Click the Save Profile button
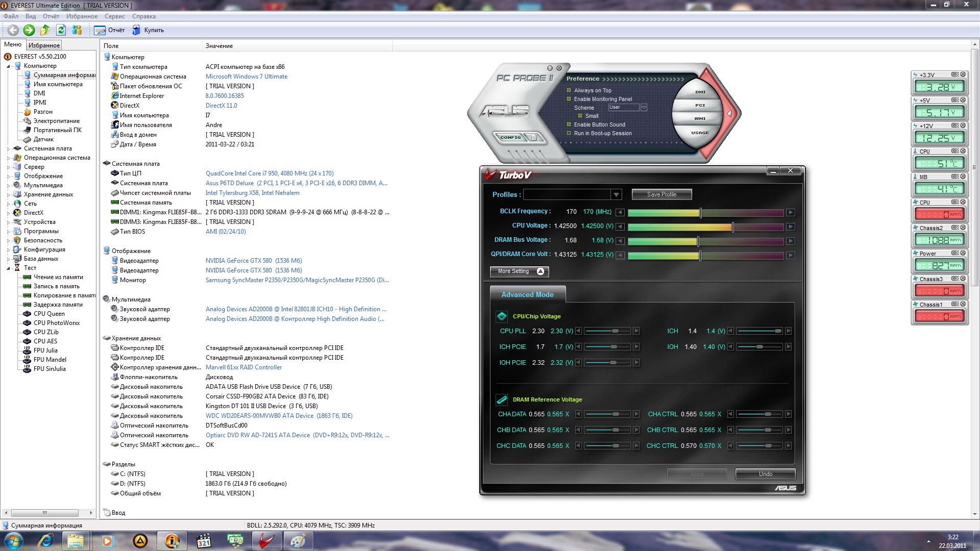 point(661,194)
